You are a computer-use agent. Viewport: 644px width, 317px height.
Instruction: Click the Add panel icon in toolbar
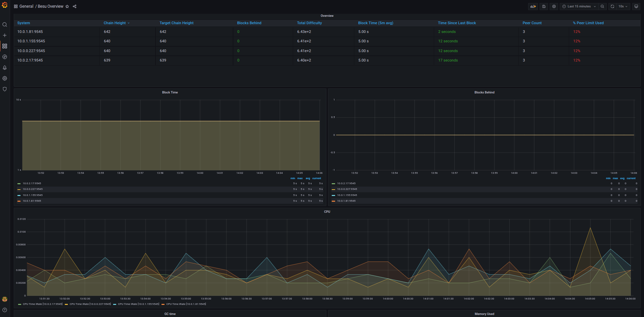click(x=533, y=6)
